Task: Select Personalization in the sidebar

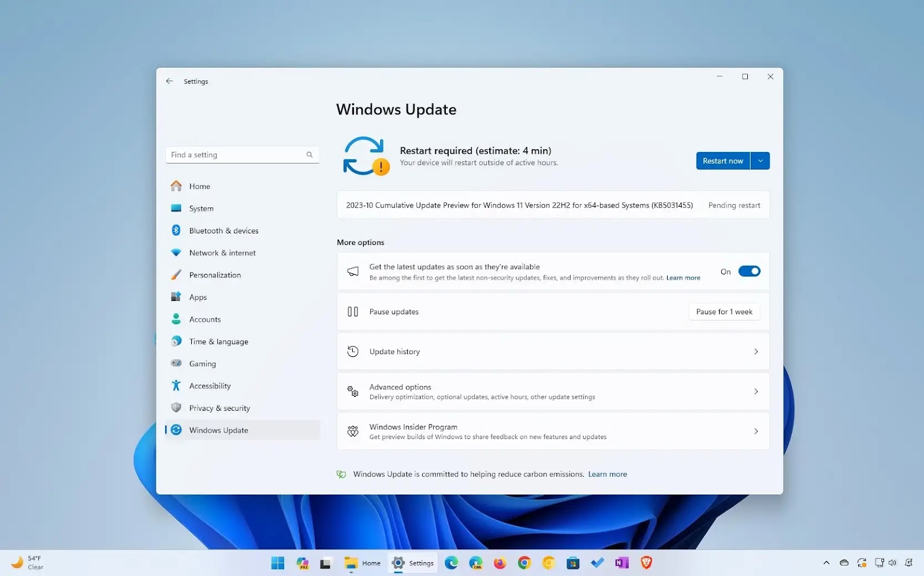Action: 243,275
